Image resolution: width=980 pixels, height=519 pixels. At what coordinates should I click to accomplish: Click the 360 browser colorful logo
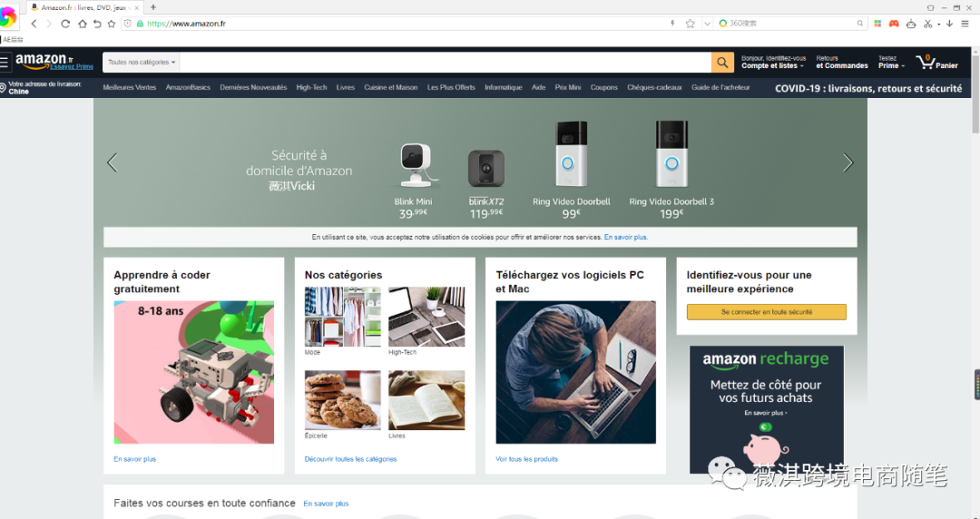(x=7, y=16)
